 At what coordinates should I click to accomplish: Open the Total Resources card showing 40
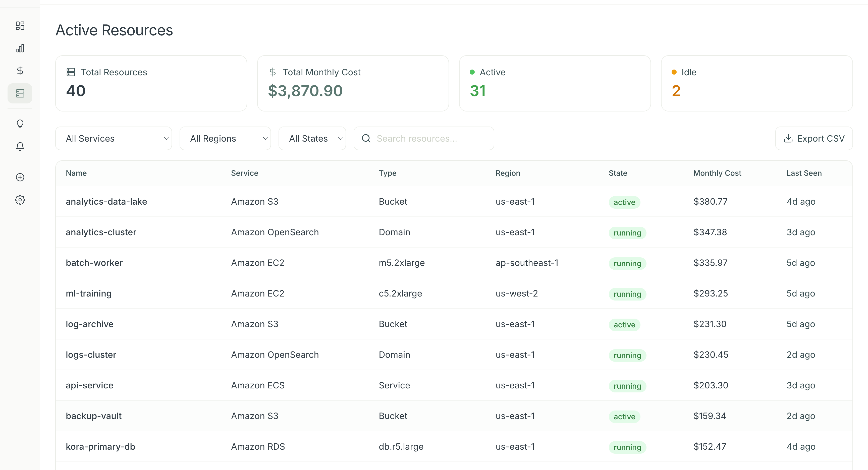point(151,83)
